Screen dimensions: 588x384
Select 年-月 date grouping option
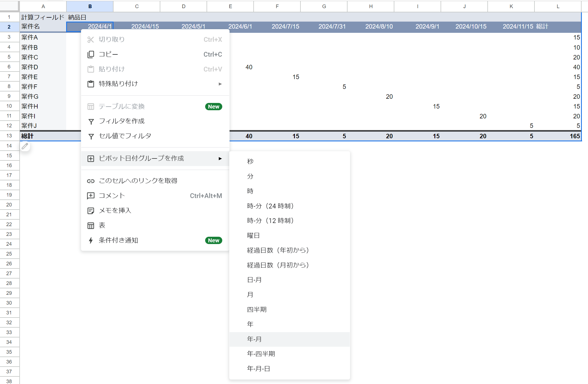[x=254, y=339]
